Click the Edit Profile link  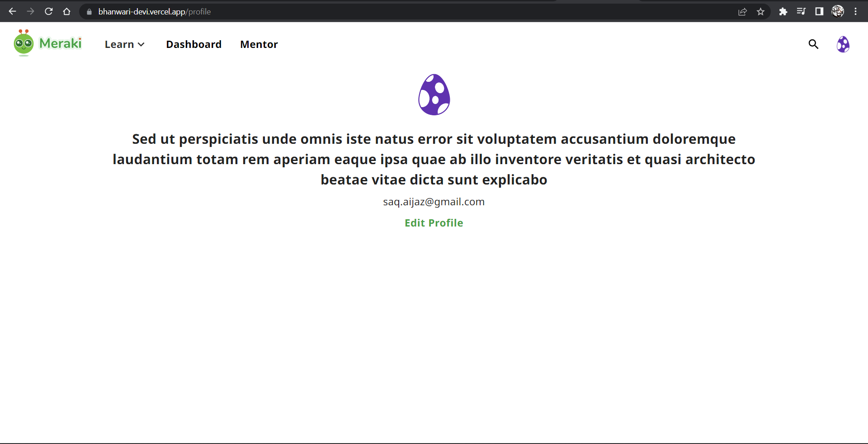coord(434,222)
